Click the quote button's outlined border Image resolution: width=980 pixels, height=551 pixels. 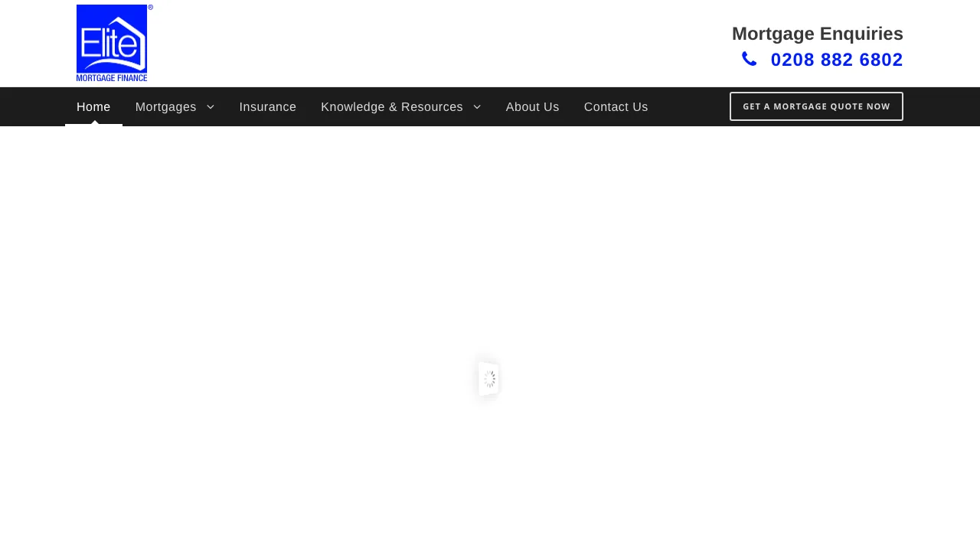816,93
